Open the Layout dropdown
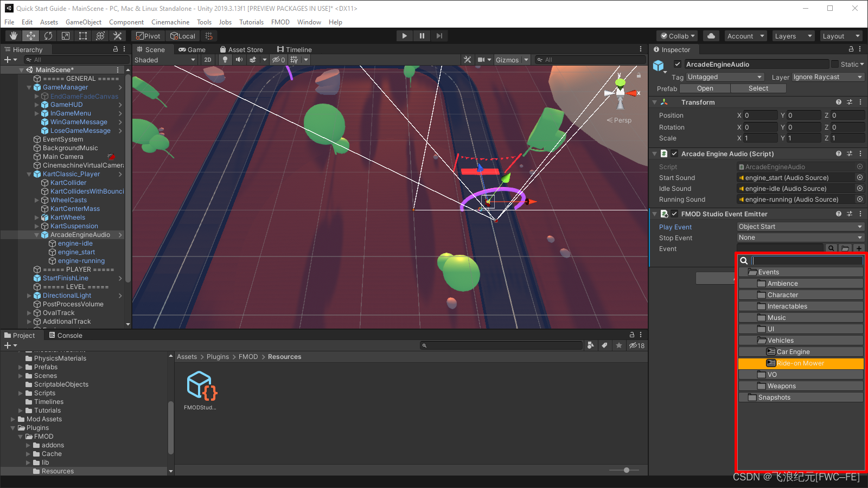The width and height of the screenshot is (868, 488). [841, 36]
